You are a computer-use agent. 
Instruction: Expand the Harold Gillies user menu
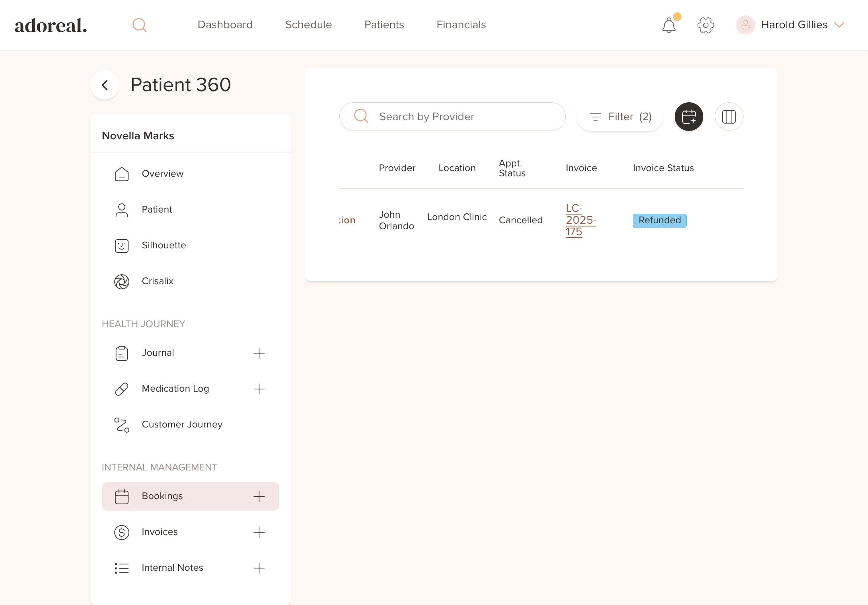tap(839, 25)
